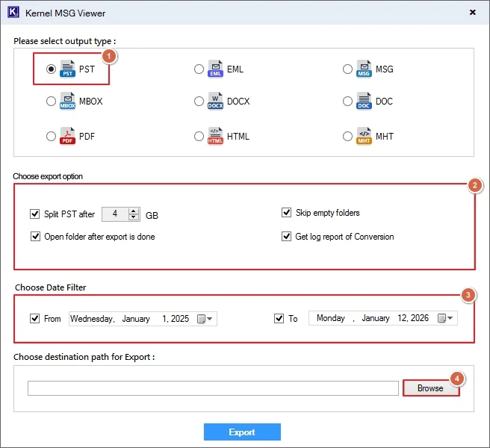Toggle Open folder after export is done
Screen dimensions: 490x448
click(x=35, y=237)
